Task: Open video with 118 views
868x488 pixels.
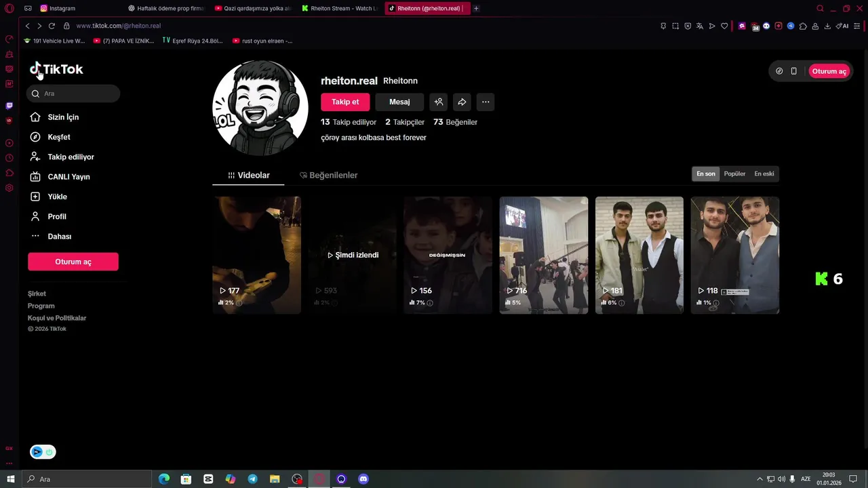Action: [x=735, y=255]
